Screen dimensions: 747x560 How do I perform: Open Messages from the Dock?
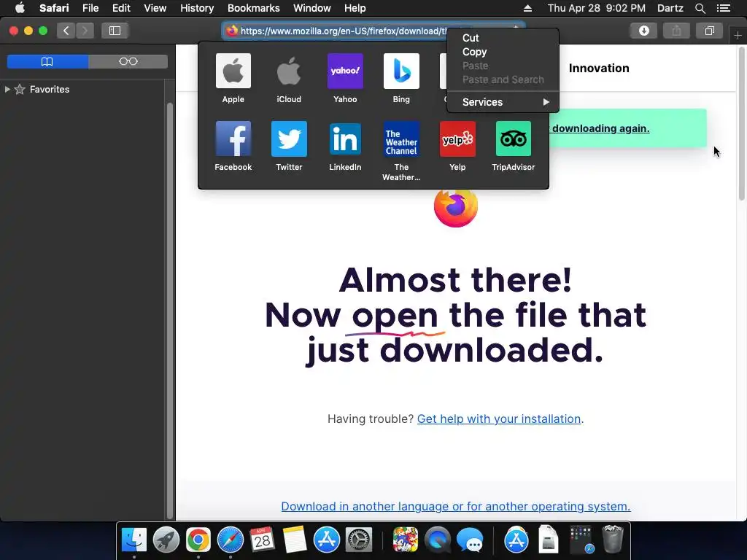pyautogui.click(x=470, y=540)
